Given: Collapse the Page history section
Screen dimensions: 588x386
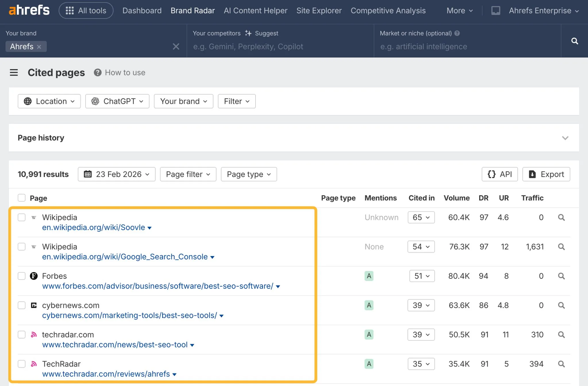Looking at the screenshot, I should coord(565,138).
